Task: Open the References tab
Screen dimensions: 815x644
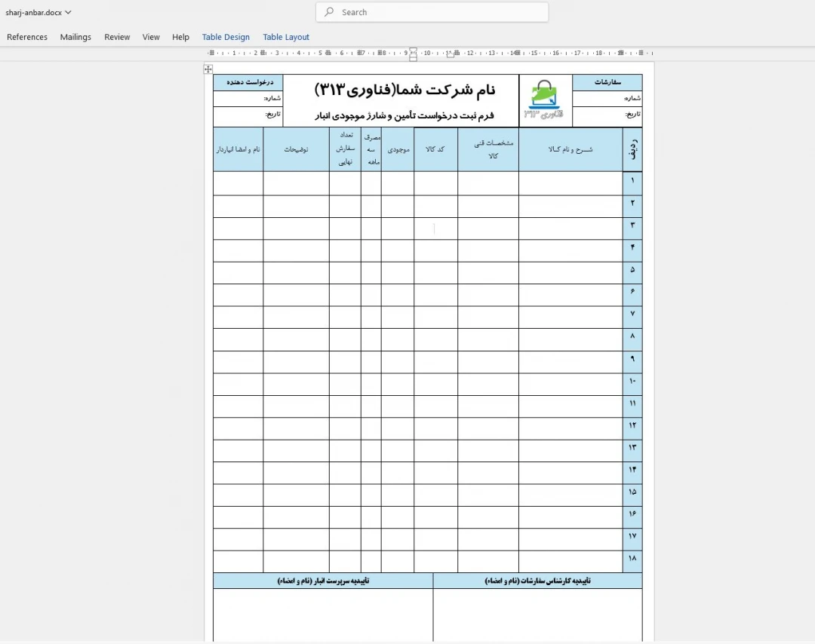Action: (x=27, y=37)
